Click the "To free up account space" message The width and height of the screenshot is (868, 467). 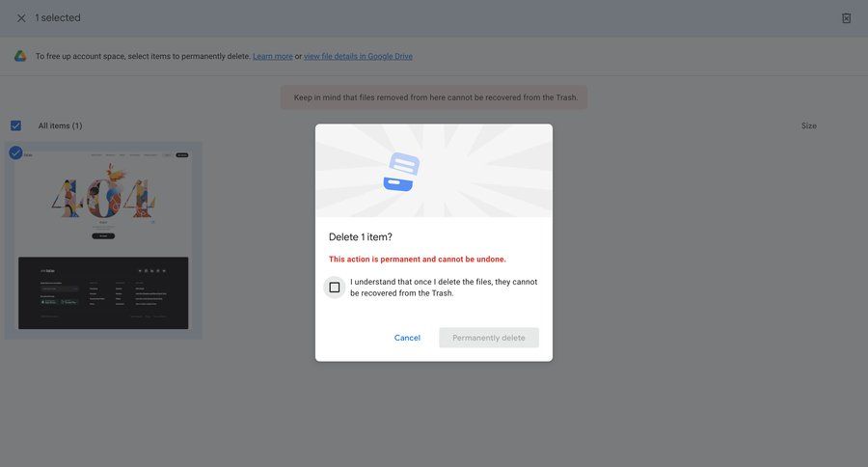(x=142, y=57)
